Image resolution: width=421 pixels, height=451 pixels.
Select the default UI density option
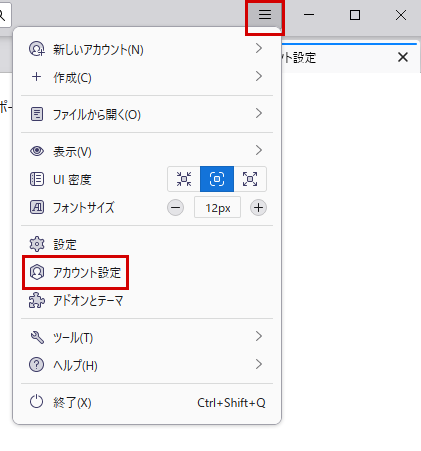217,179
